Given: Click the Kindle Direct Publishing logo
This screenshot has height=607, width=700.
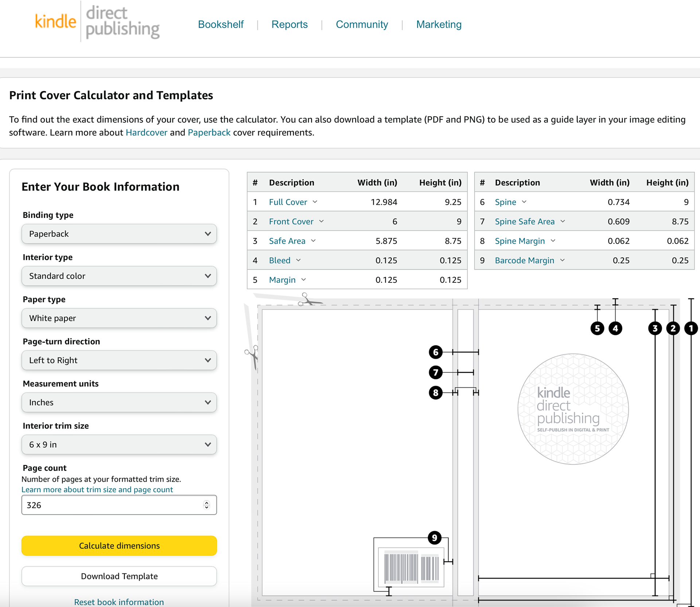Looking at the screenshot, I should (x=97, y=22).
